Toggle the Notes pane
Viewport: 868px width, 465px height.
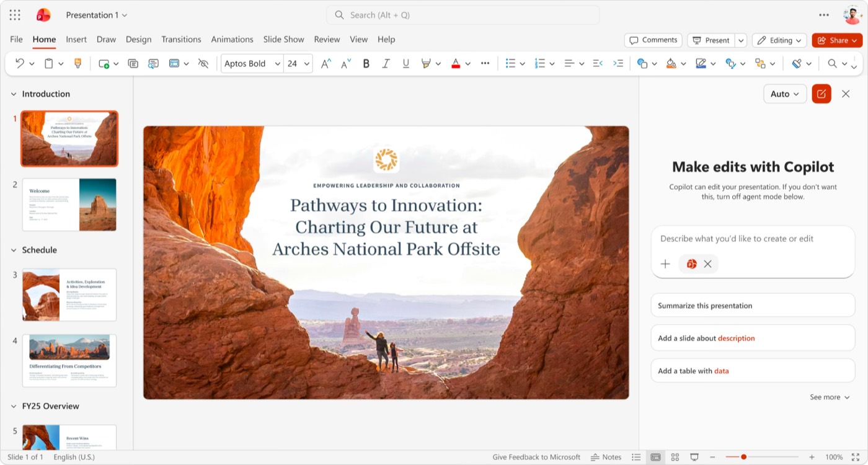(x=606, y=457)
